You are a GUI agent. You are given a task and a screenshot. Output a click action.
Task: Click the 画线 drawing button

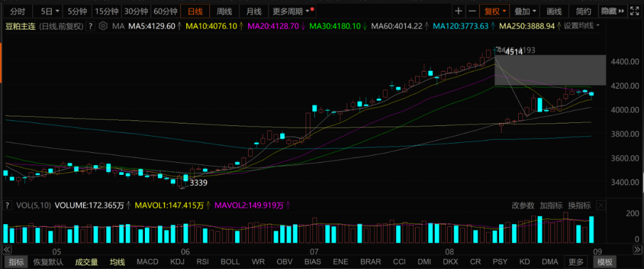tap(554, 11)
